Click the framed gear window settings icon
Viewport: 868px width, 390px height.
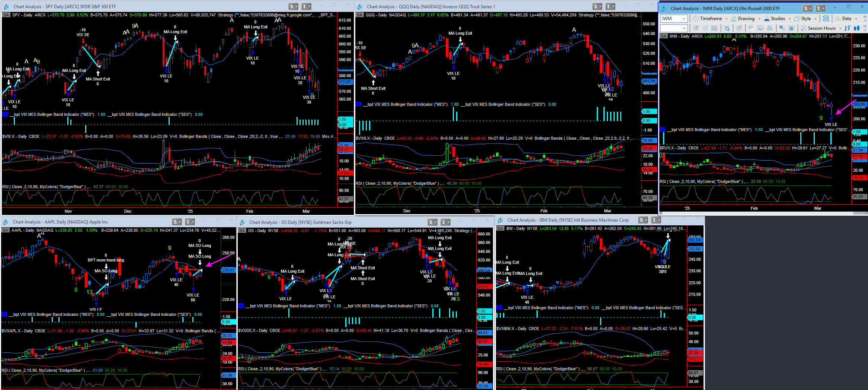point(791,28)
